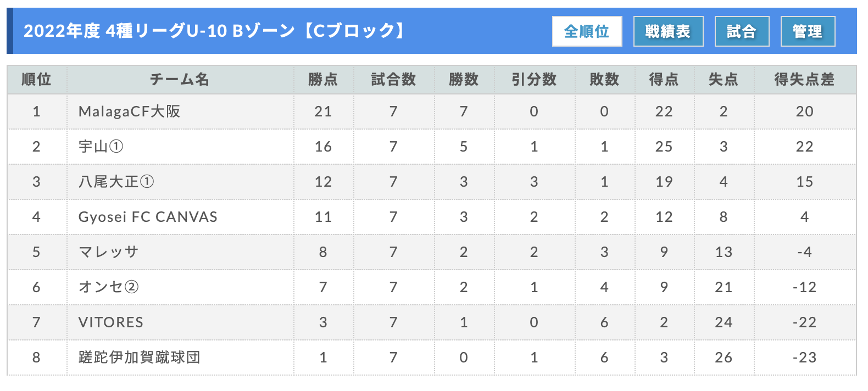Select the オンセ② team name

(109, 287)
